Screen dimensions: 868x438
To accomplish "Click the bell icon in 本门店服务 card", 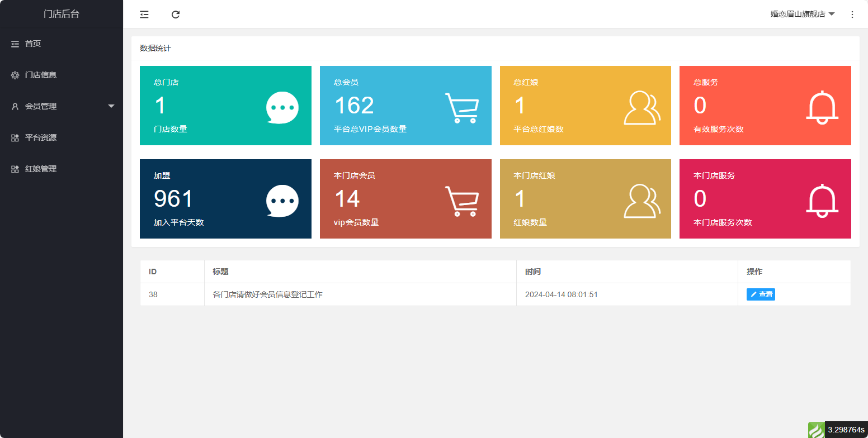I will coord(822,201).
